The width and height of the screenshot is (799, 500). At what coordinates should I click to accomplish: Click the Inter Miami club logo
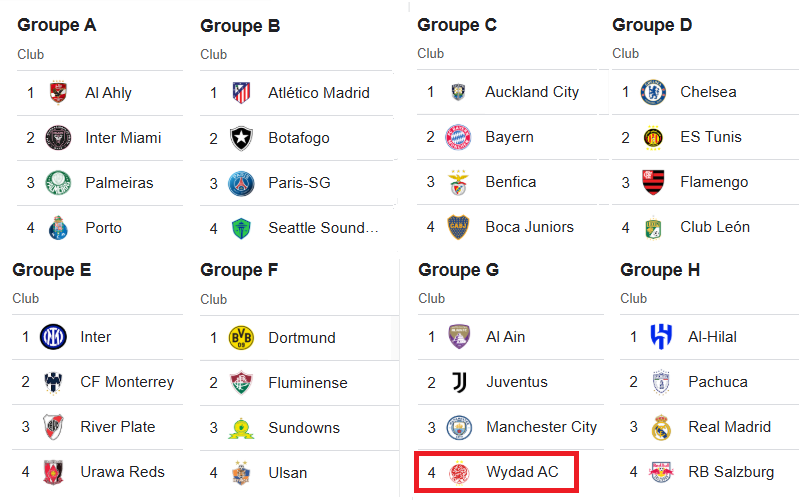tap(58, 138)
